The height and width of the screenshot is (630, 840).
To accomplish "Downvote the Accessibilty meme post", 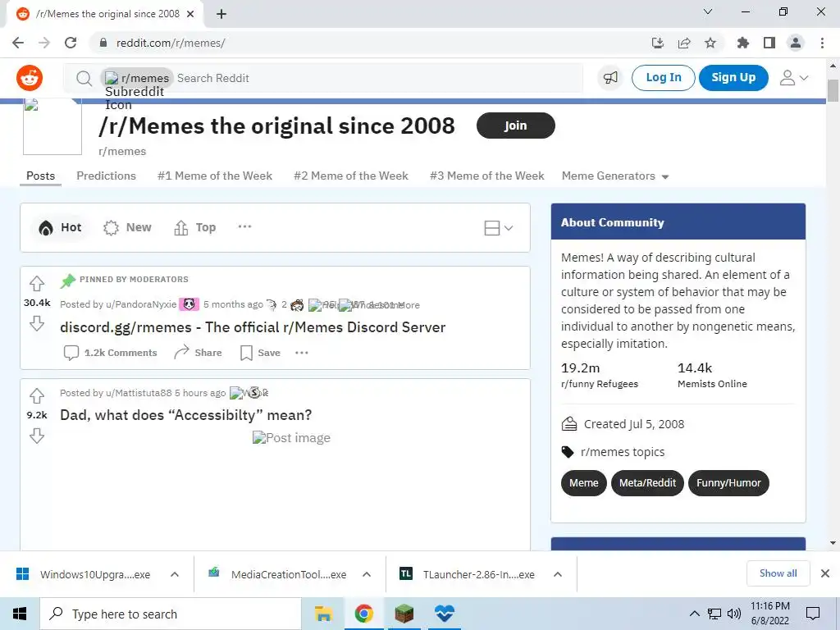I will (x=36, y=436).
